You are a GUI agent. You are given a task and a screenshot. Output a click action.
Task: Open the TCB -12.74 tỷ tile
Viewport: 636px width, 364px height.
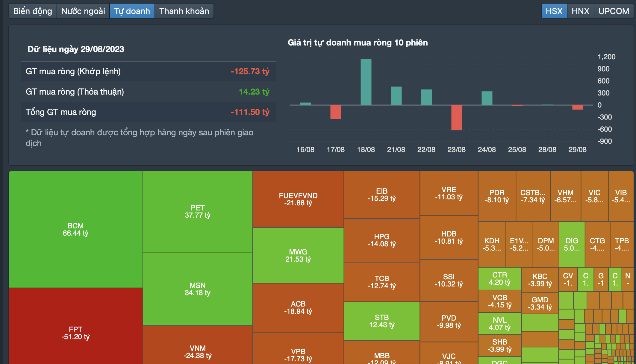pos(382,282)
